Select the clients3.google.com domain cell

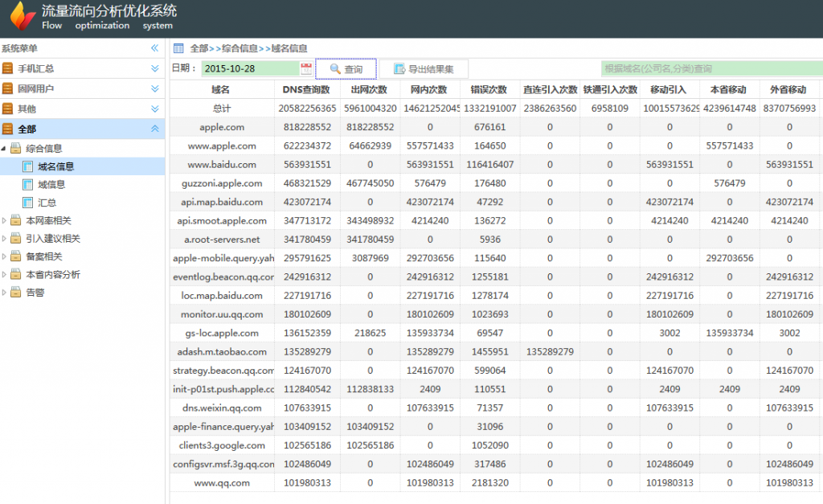pos(222,445)
